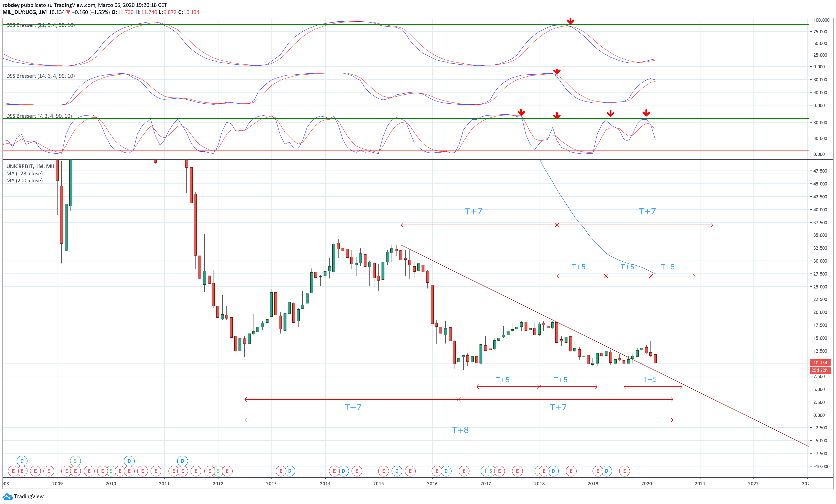This screenshot has height=504, width=836.
Task: Click the 47.500 value on price scale
Action: pyautogui.click(x=820, y=171)
